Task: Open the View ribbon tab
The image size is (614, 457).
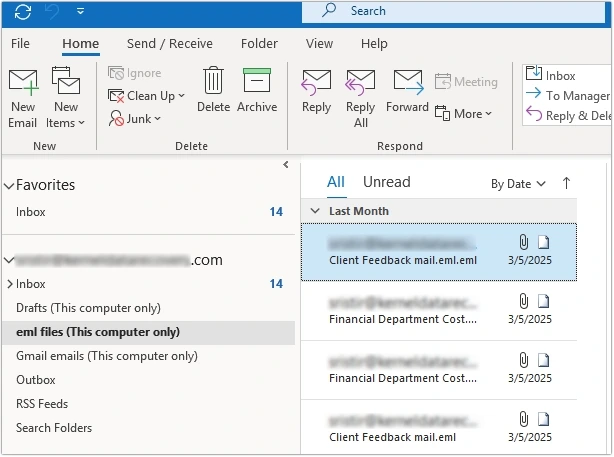Action: coord(319,43)
